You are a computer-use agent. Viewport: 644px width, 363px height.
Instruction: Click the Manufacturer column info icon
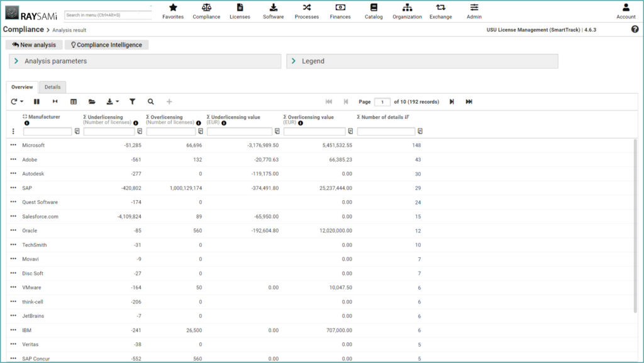click(x=26, y=123)
